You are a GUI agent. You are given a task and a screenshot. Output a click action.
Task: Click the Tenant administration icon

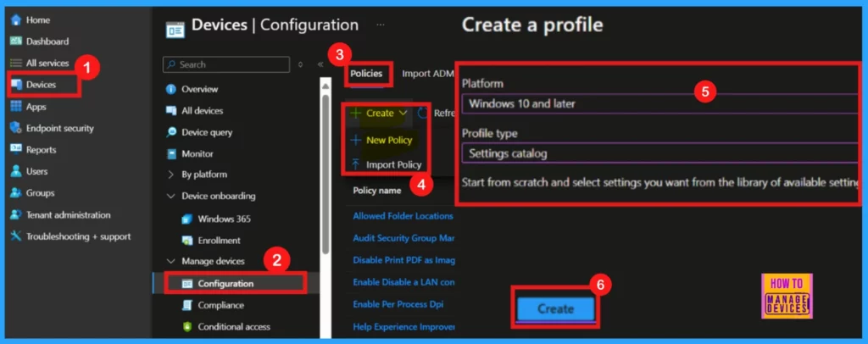click(16, 214)
